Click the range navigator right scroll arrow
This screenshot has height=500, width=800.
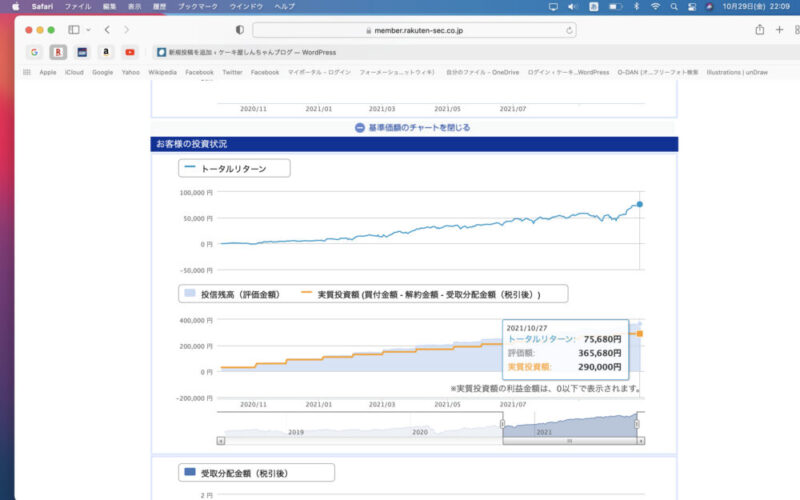point(641,441)
